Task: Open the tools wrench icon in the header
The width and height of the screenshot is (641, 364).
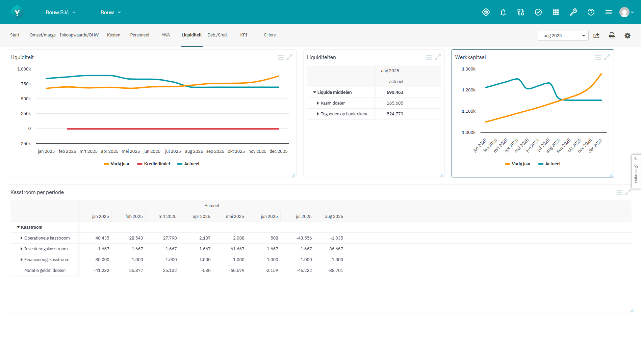Action: (573, 12)
